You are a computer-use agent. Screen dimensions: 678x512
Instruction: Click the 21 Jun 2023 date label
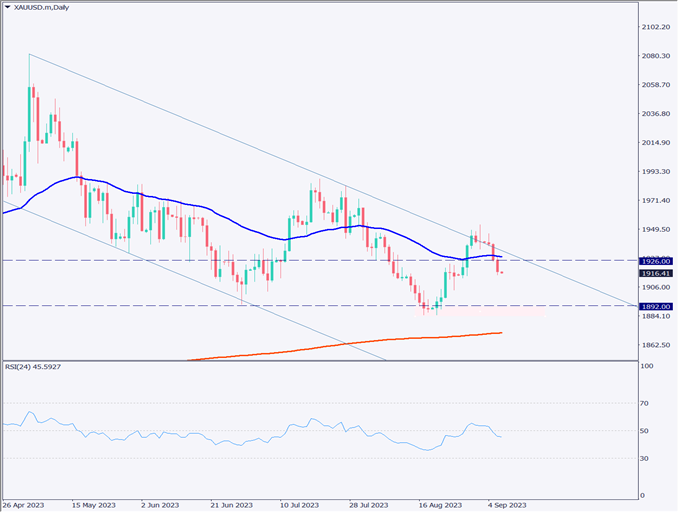[x=230, y=505]
